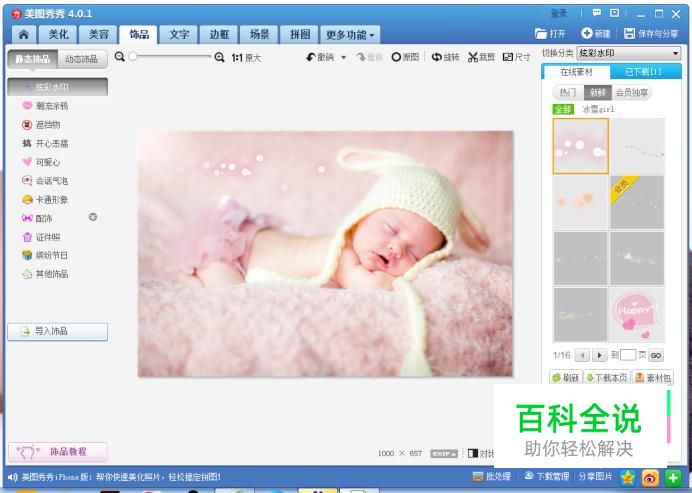Screen dimensions: 692x493
Task: Switch to the 文字 tab
Action: [179, 34]
